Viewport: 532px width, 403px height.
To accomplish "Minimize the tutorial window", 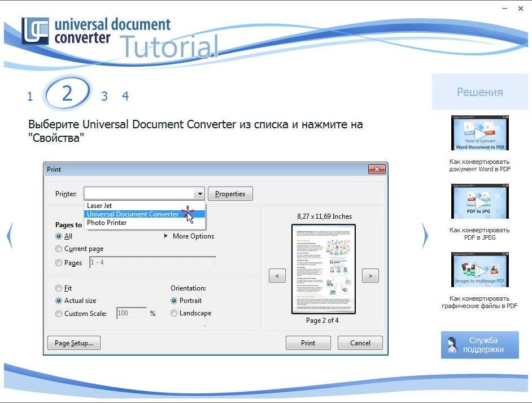I will (x=504, y=8).
